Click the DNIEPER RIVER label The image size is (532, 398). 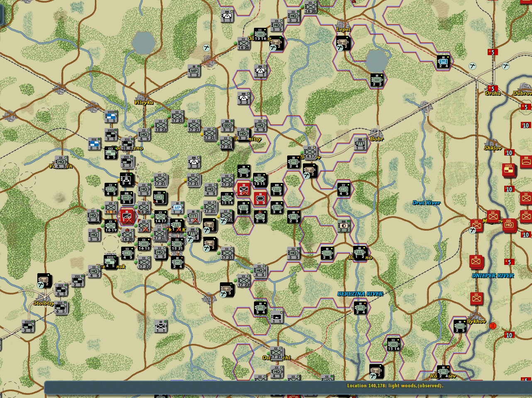(x=493, y=276)
